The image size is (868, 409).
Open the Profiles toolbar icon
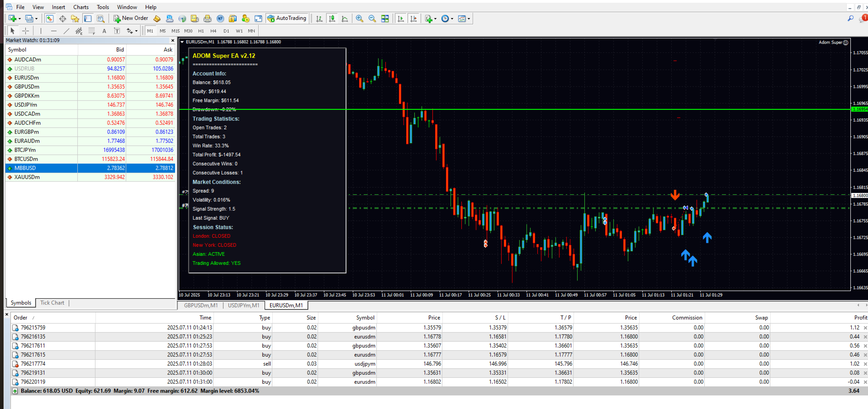[x=29, y=19]
